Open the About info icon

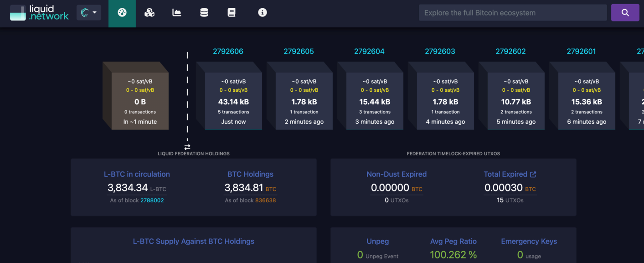pyautogui.click(x=263, y=13)
